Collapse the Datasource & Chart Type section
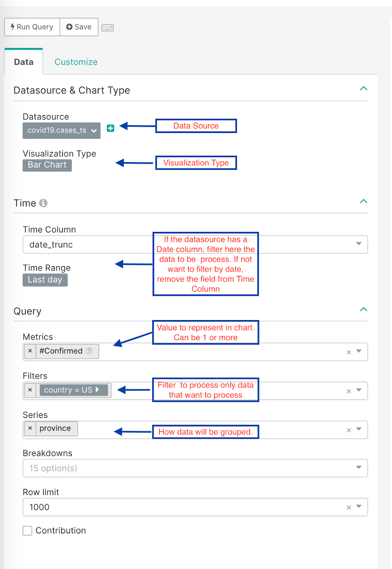This screenshot has height=569, width=392. point(364,89)
